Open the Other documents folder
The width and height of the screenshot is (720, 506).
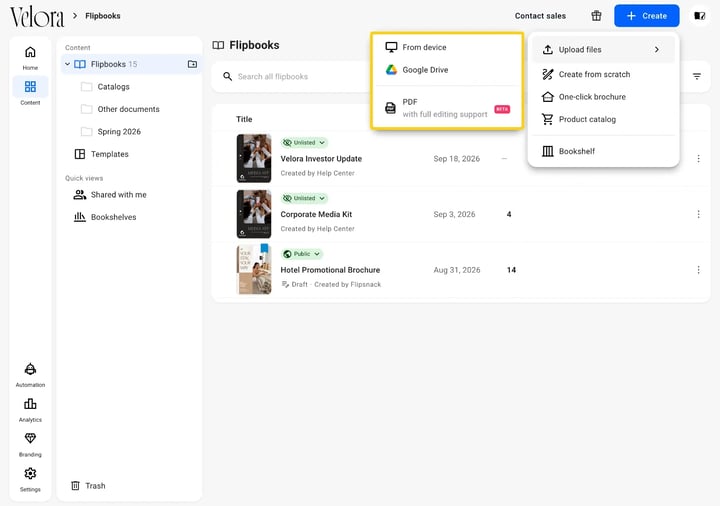click(x=129, y=109)
